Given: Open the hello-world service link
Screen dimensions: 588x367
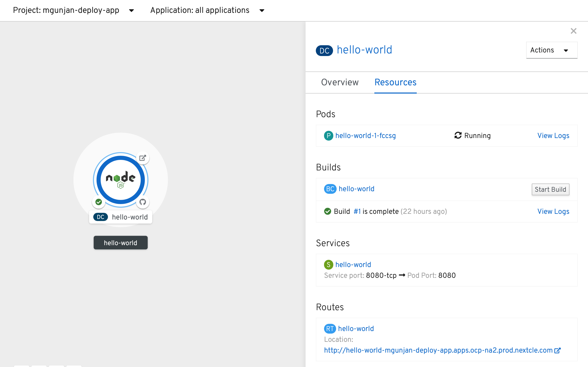Looking at the screenshot, I should tap(353, 265).
